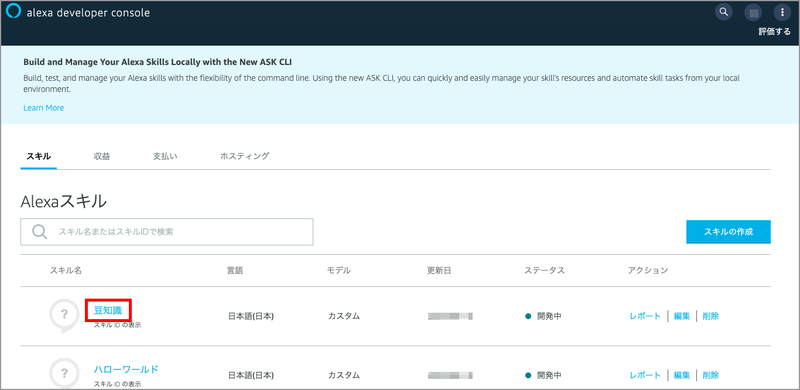800x390 pixels.
Task: Focus the スキル名またはスキルID search field
Action: [x=167, y=232]
